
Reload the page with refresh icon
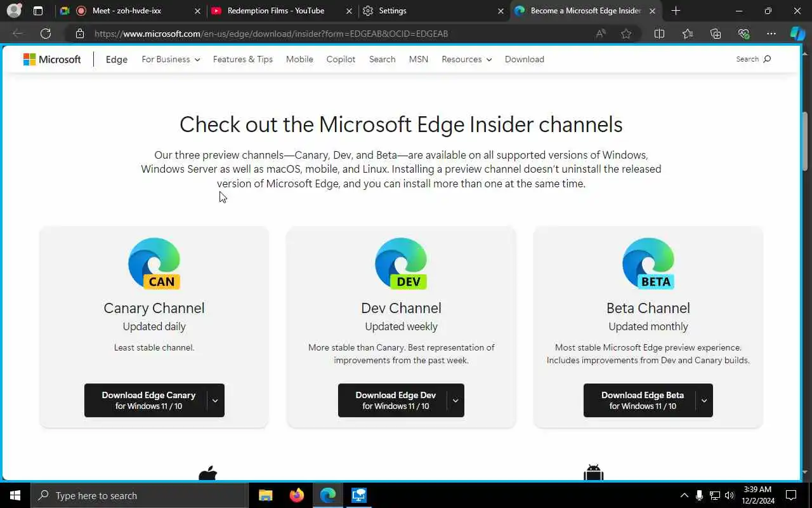[46, 34]
